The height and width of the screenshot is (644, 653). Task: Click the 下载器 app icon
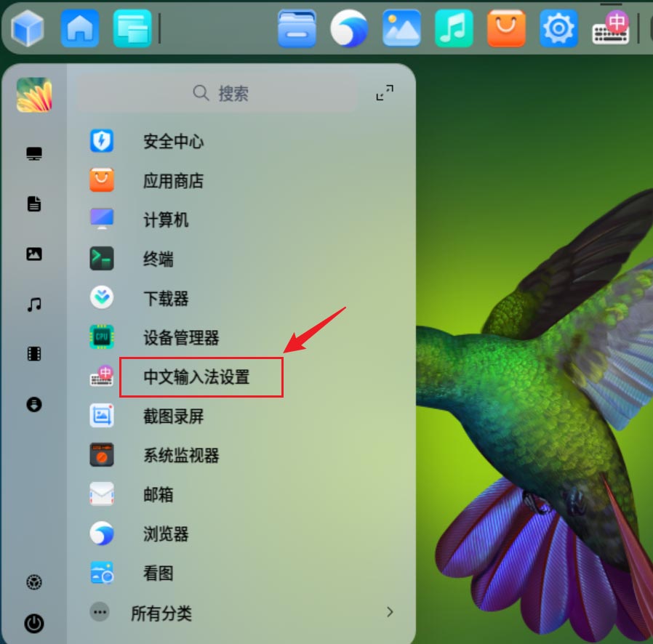(x=102, y=297)
